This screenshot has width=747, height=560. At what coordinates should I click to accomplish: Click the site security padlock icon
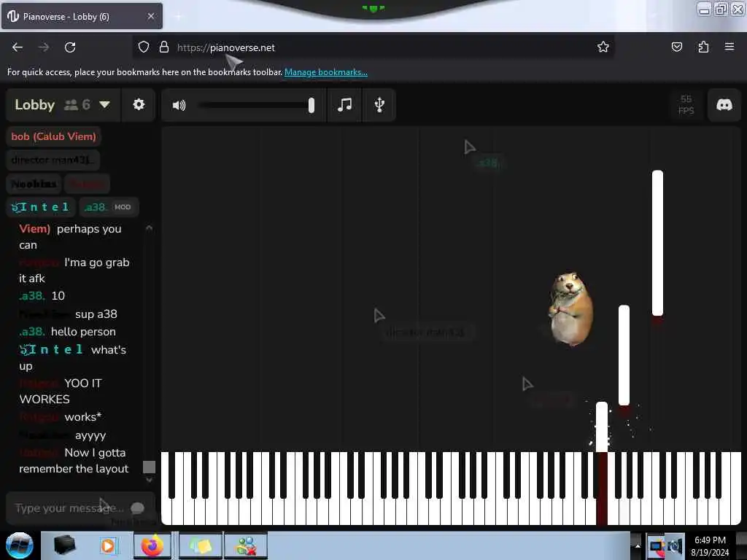(164, 47)
